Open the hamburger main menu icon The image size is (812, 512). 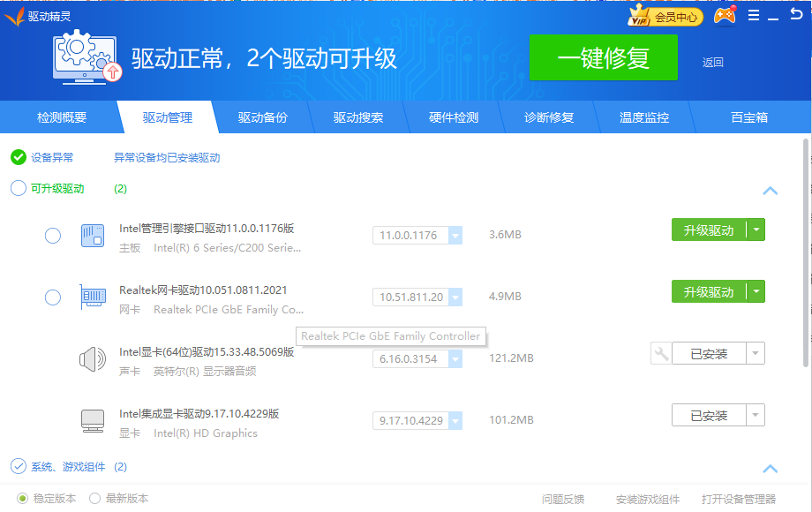(754, 16)
